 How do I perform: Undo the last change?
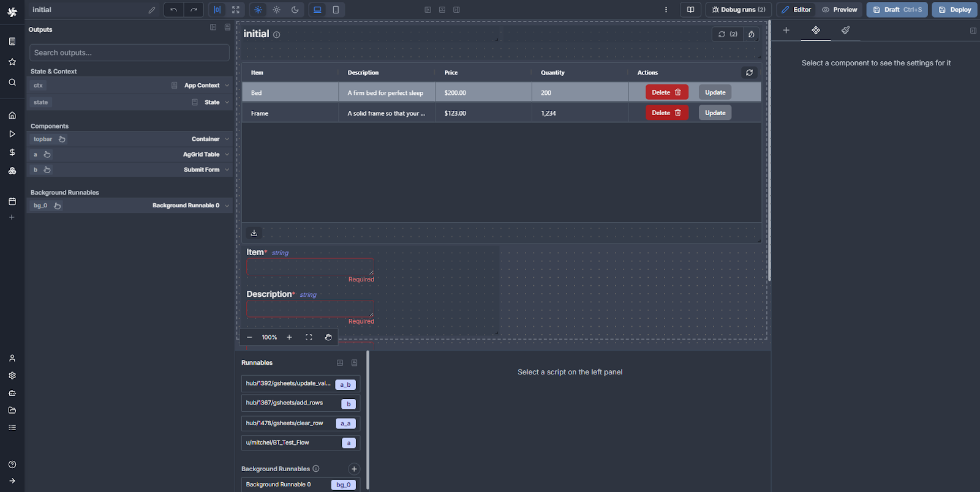[174, 10]
